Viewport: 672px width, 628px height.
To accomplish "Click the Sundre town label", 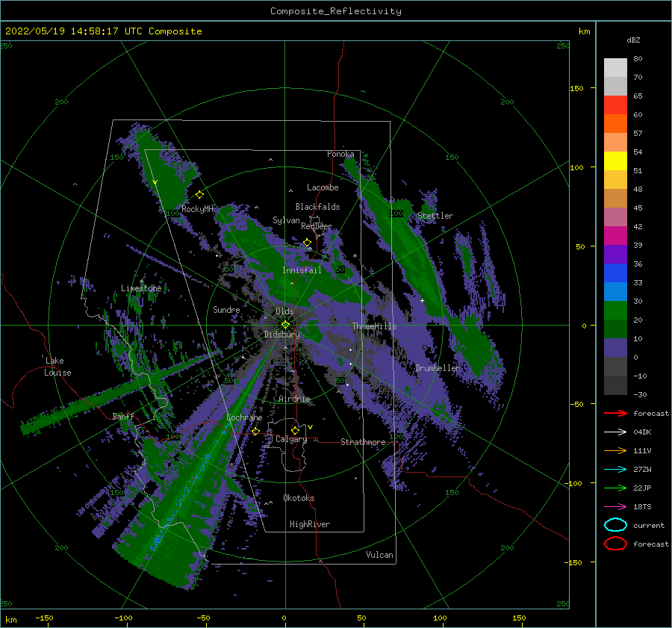I will point(226,309).
